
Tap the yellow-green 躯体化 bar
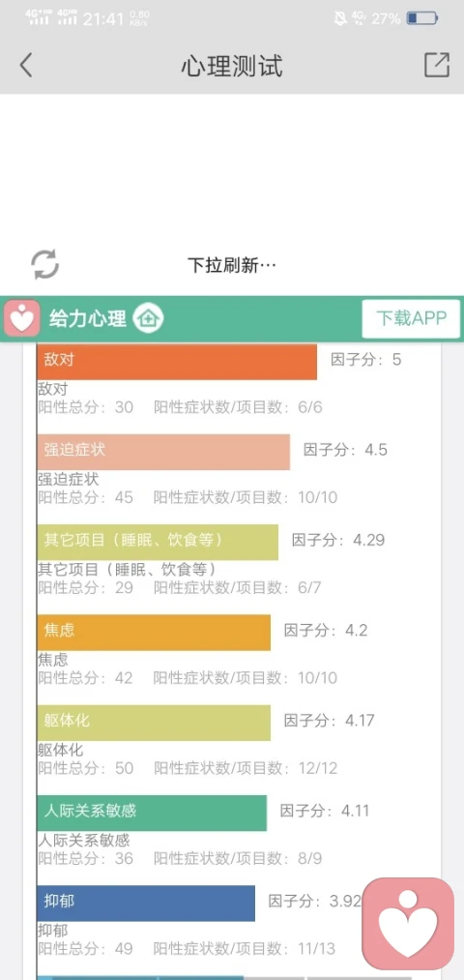click(x=154, y=722)
